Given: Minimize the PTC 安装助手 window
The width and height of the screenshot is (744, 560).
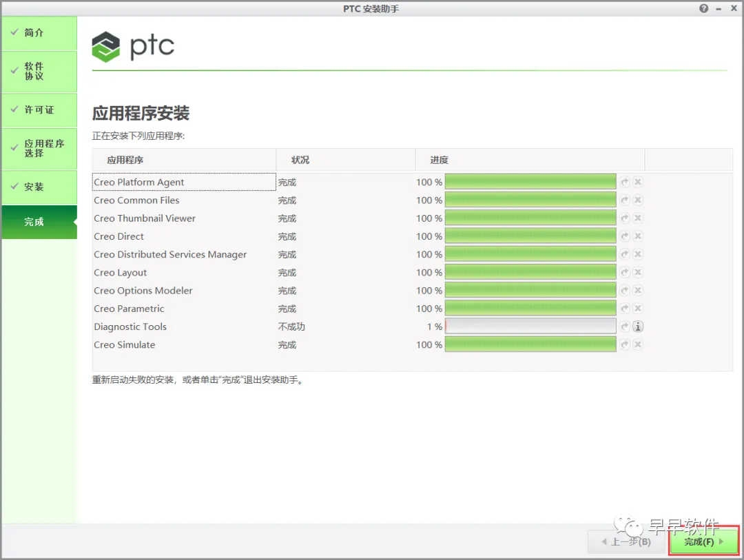Looking at the screenshot, I should pos(719,9).
